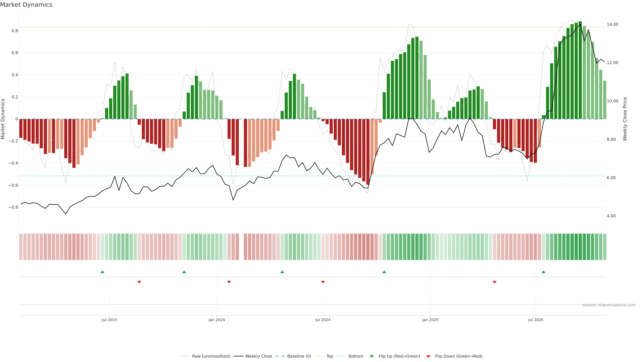Click the green flip-up marker before Jan 2025

384,272
